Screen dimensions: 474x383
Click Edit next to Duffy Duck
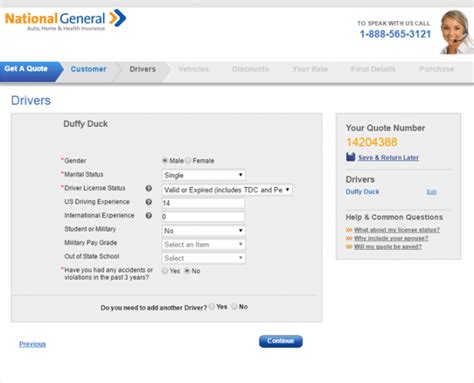point(431,192)
